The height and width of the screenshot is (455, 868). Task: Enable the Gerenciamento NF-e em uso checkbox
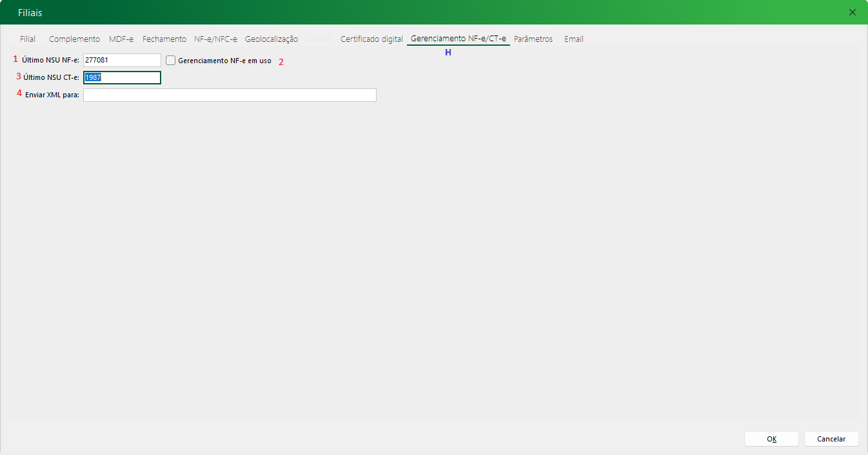click(171, 61)
